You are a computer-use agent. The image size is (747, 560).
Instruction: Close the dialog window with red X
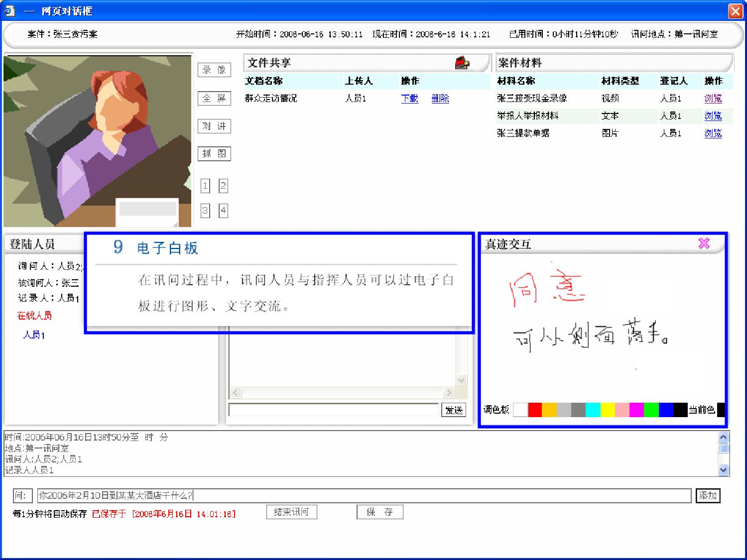736,11
